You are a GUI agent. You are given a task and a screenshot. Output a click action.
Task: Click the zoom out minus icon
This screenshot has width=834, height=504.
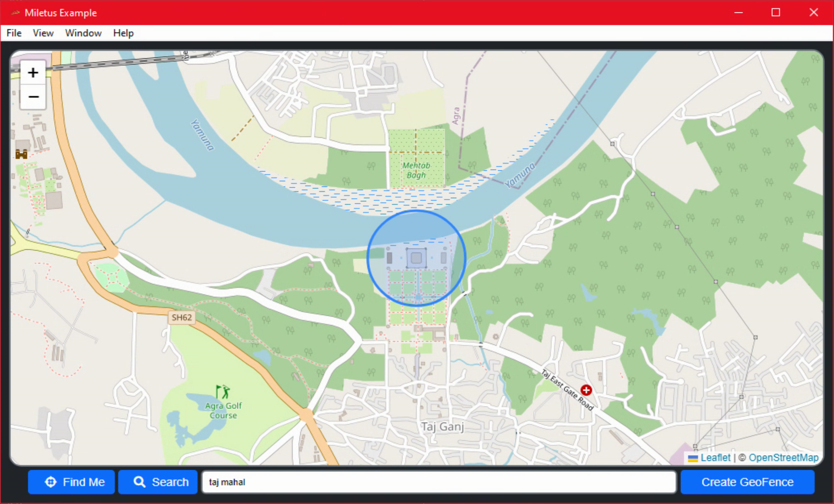coord(33,97)
